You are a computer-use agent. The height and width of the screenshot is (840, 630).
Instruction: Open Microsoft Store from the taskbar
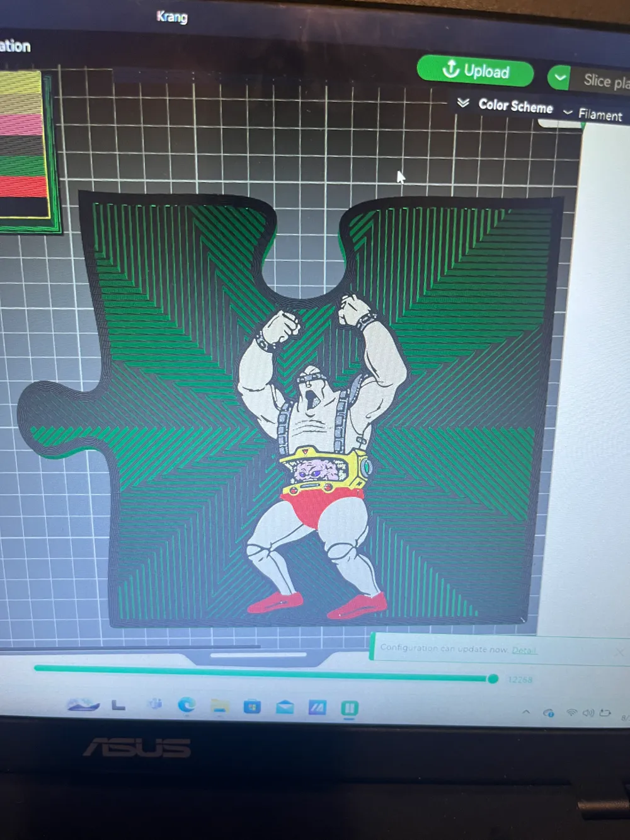pyautogui.click(x=252, y=705)
